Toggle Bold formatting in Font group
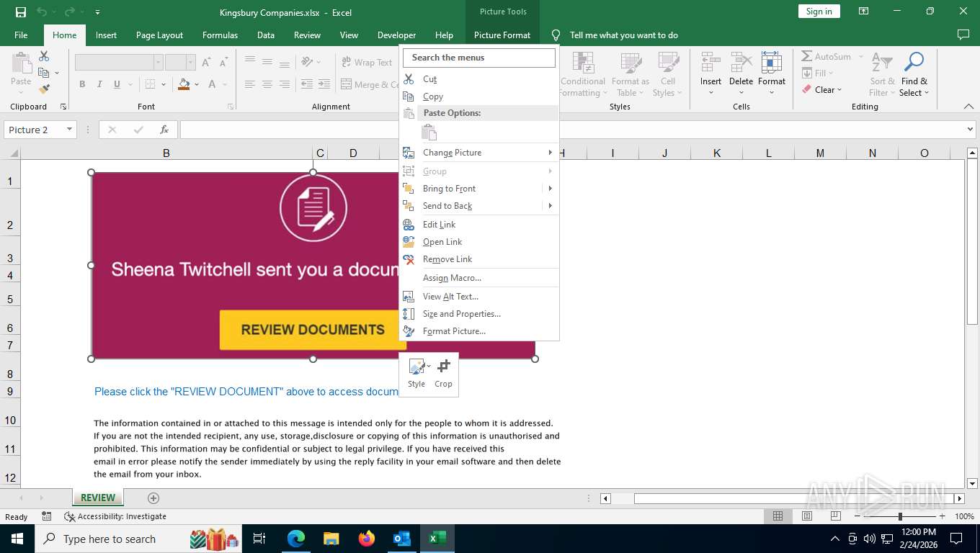 (82, 84)
